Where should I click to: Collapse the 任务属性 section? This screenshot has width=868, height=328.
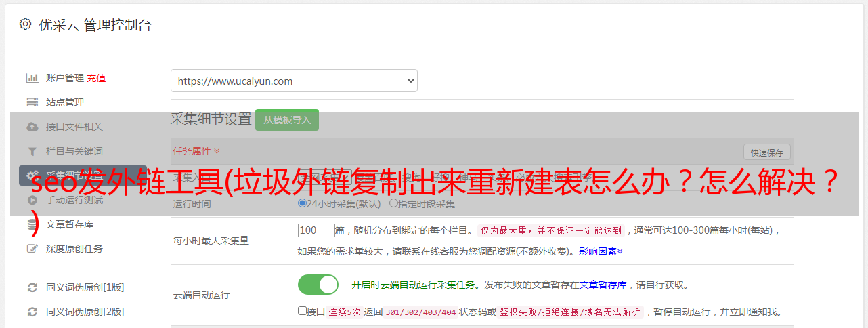196,151
